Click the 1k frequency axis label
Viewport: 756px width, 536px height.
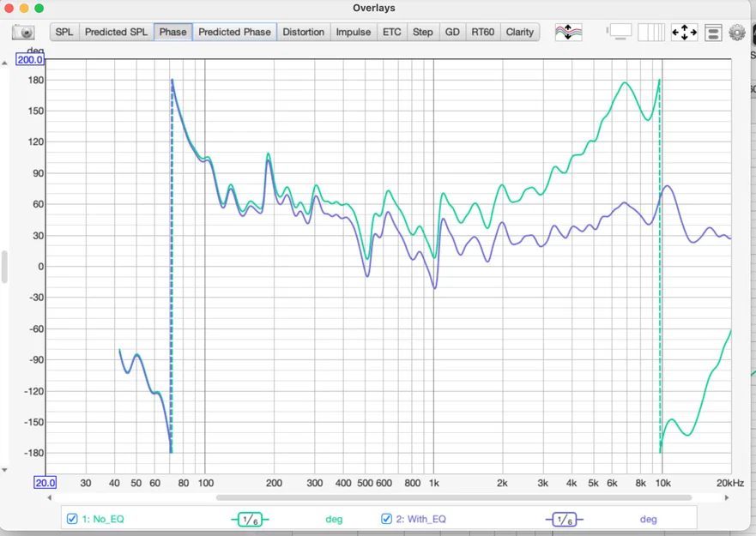(434, 483)
